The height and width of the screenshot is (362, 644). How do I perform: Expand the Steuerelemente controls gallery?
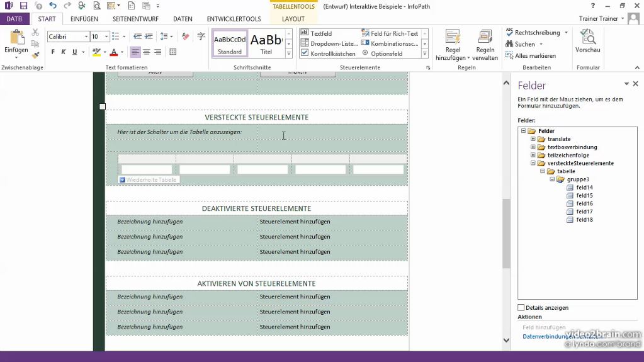[x=425, y=54]
